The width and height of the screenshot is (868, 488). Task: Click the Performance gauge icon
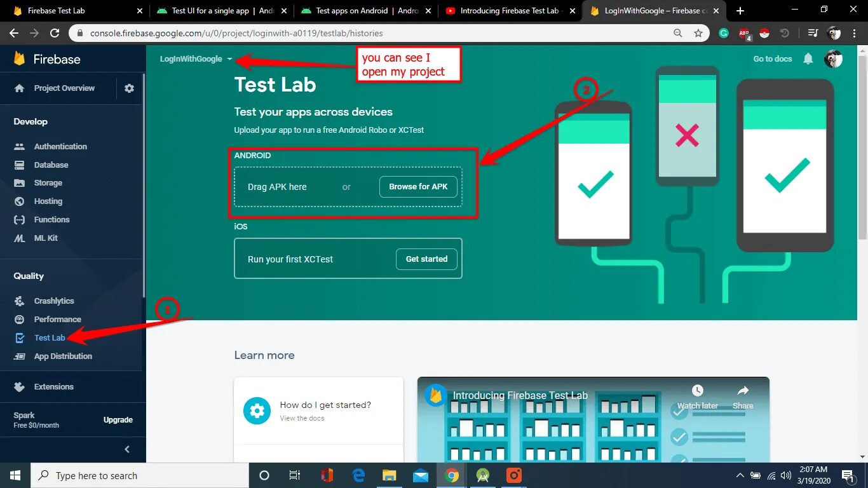pyautogui.click(x=20, y=320)
